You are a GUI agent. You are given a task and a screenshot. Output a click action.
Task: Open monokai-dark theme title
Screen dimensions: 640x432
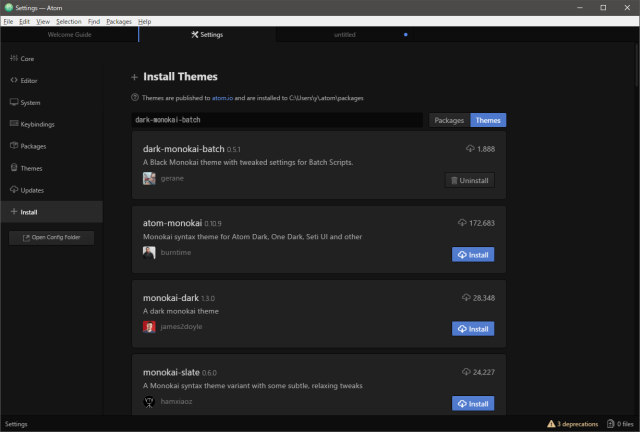pos(171,298)
